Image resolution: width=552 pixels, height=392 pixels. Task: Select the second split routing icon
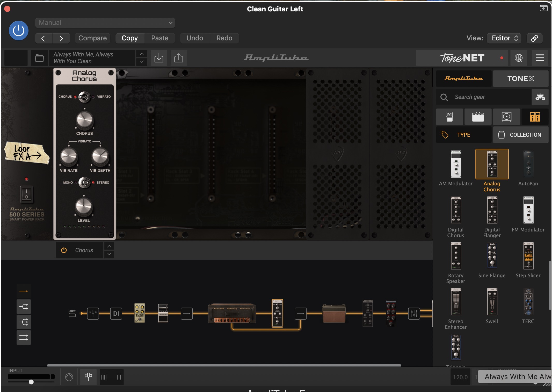(x=24, y=307)
